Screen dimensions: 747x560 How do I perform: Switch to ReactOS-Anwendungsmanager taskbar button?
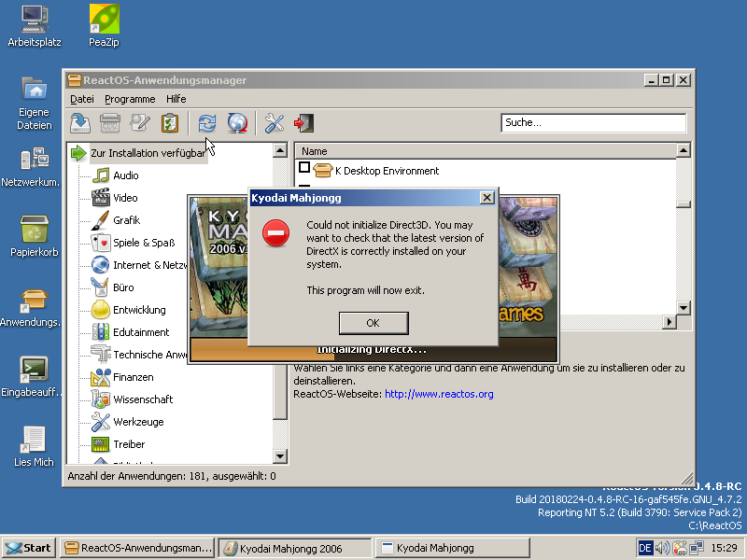tap(137, 548)
